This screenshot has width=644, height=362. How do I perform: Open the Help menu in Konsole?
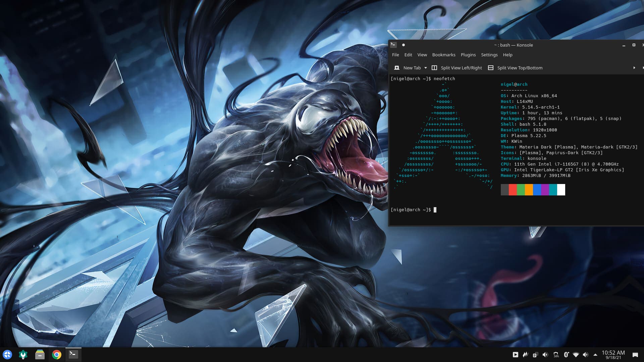(x=507, y=55)
